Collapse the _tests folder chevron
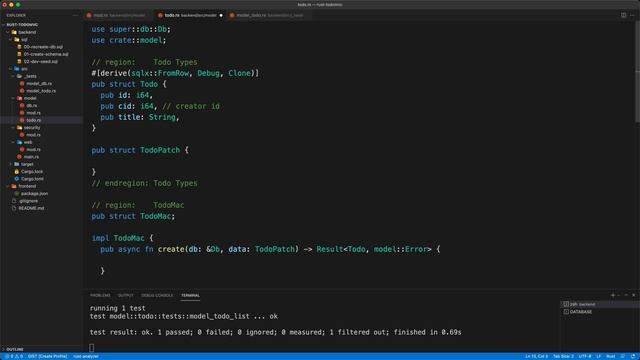Viewport: 640px width, 360px height. (x=13, y=76)
